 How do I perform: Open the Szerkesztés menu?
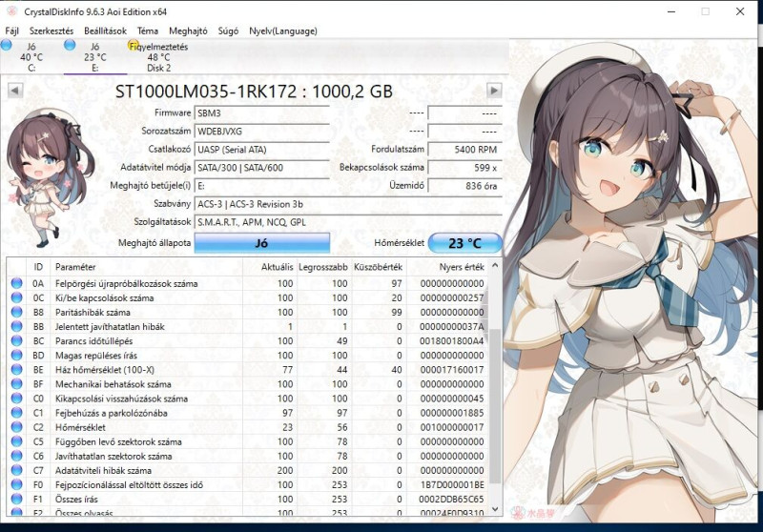[x=52, y=31]
